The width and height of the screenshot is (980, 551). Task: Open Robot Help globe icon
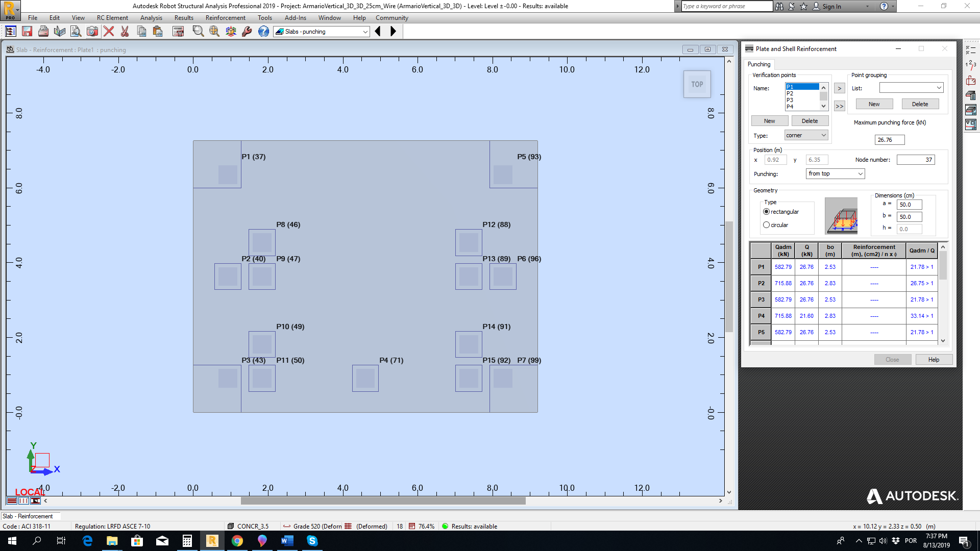(x=263, y=31)
